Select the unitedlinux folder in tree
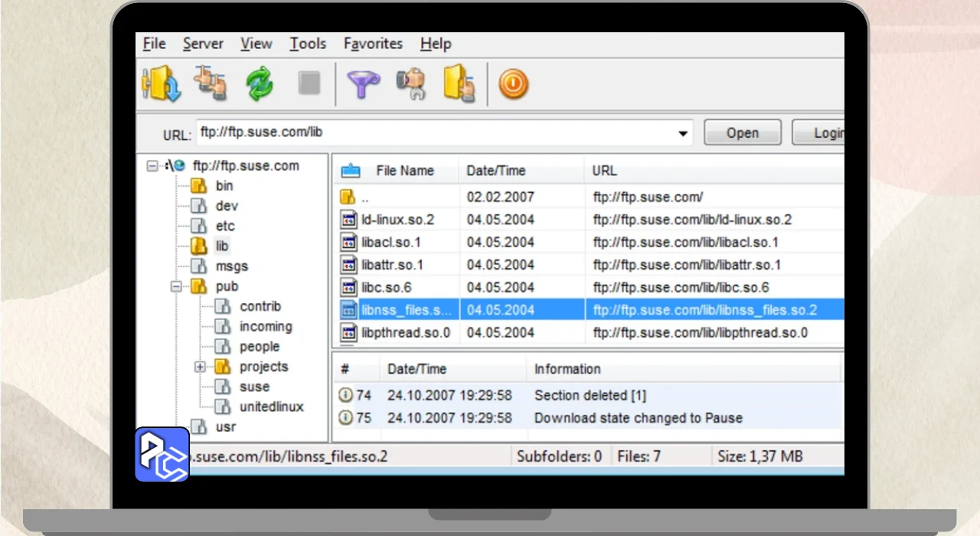The image size is (980, 536). tap(271, 407)
